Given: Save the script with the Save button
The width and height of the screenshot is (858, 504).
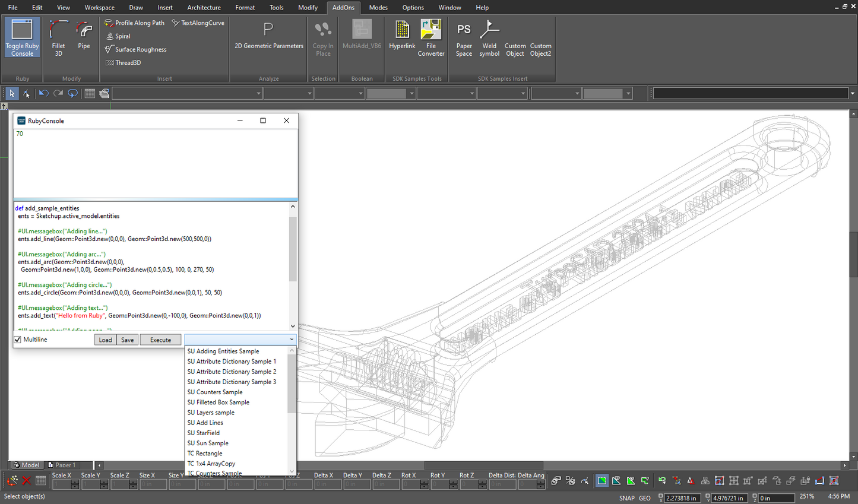Looking at the screenshot, I should click(126, 340).
